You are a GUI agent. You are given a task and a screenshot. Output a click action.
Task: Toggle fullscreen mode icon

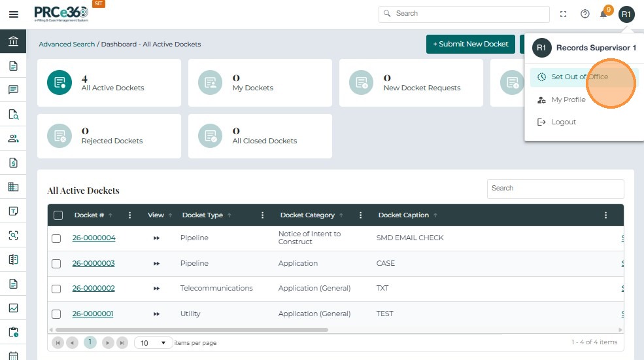pyautogui.click(x=564, y=14)
